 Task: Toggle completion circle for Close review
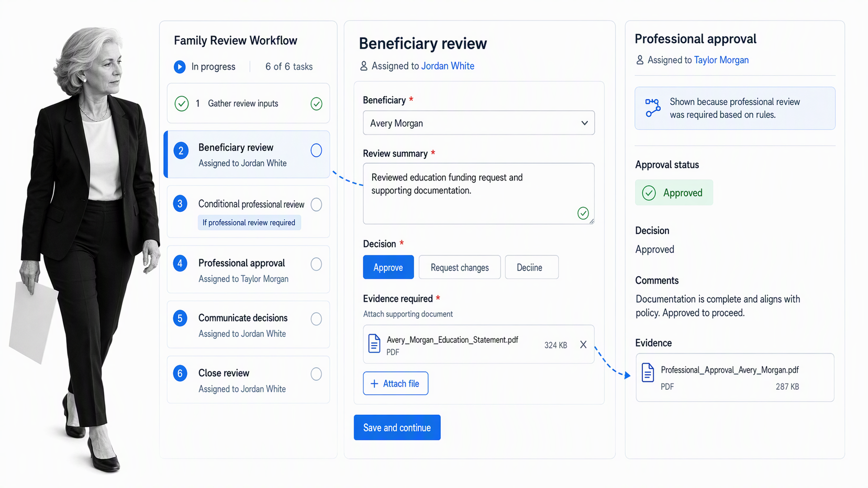pyautogui.click(x=316, y=374)
